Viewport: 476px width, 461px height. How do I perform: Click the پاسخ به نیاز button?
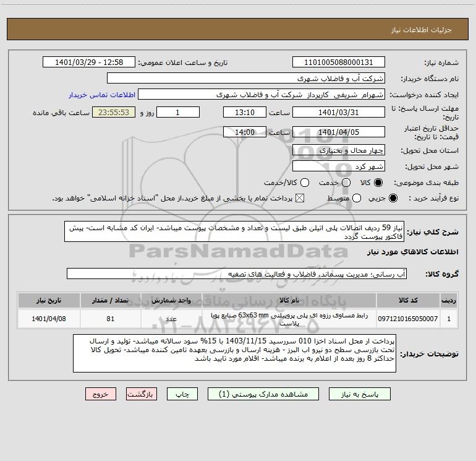(x=359, y=394)
